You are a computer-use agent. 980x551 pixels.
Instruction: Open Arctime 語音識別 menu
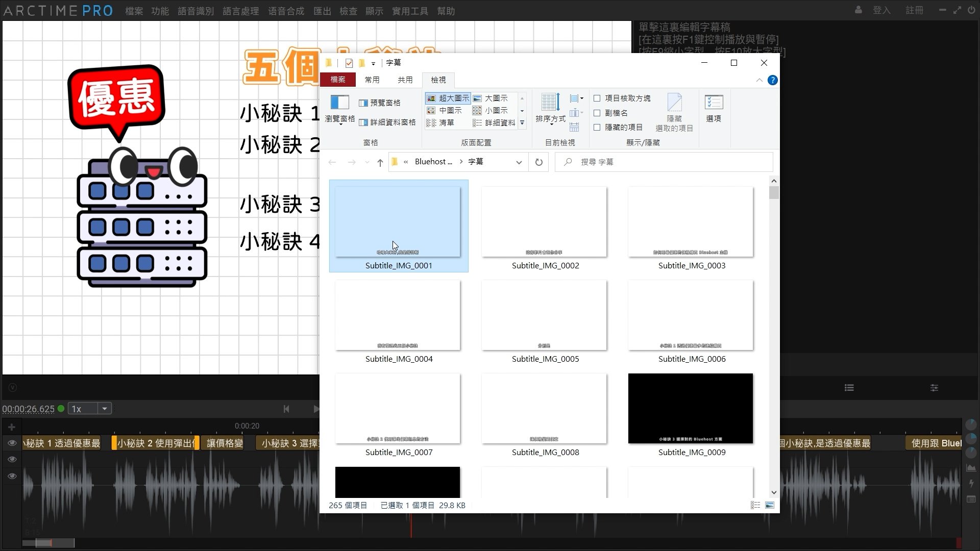[195, 11]
